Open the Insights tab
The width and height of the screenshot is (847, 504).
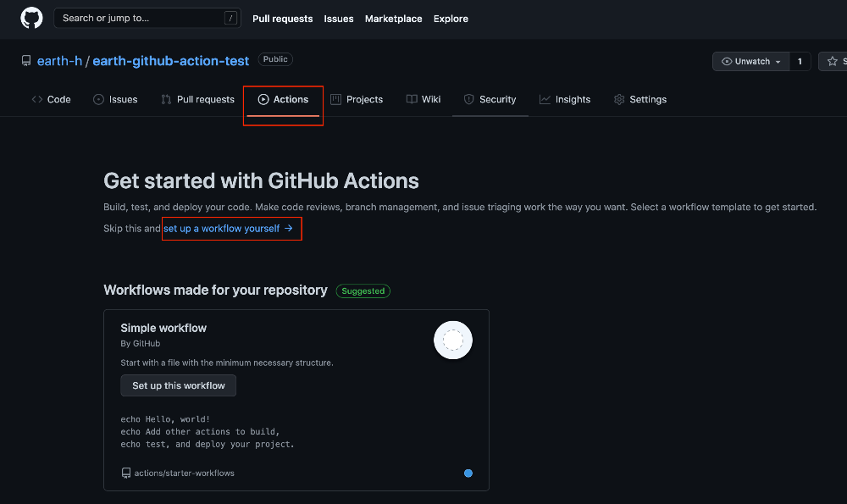pyautogui.click(x=565, y=99)
